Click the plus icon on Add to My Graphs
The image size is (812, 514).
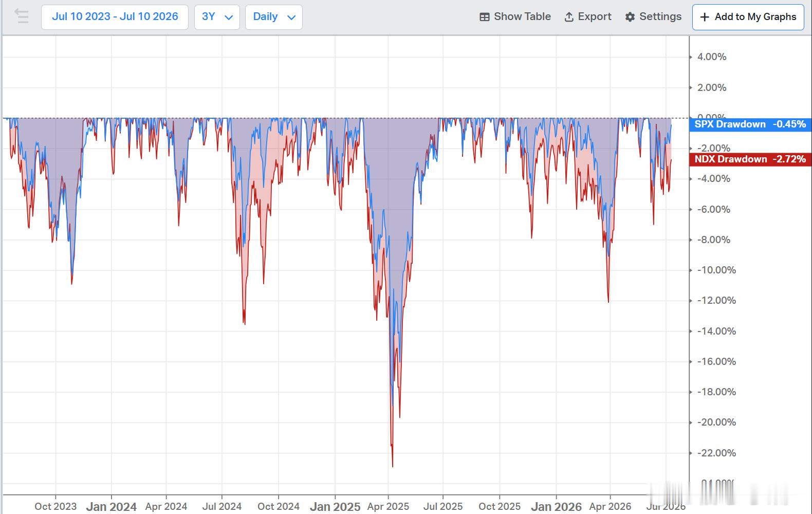click(x=705, y=17)
